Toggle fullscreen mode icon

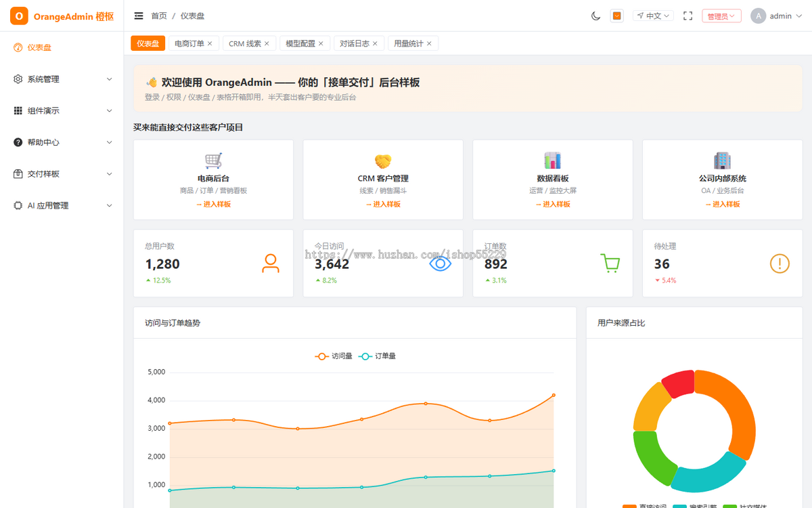(687, 16)
